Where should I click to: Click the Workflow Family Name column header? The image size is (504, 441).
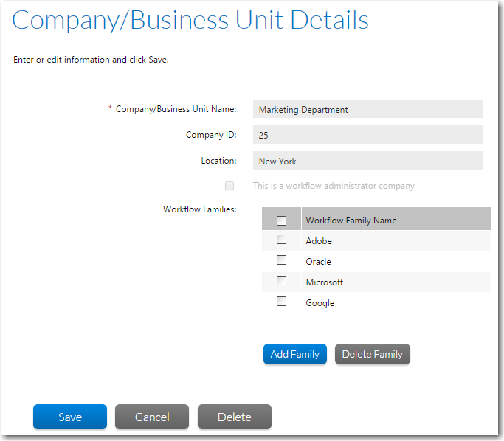351,220
